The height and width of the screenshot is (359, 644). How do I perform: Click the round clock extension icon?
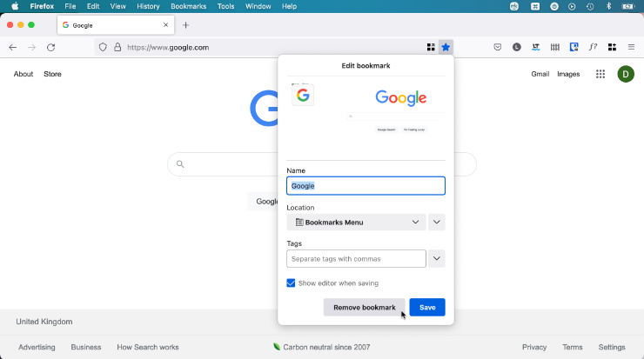[x=517, y=47]
